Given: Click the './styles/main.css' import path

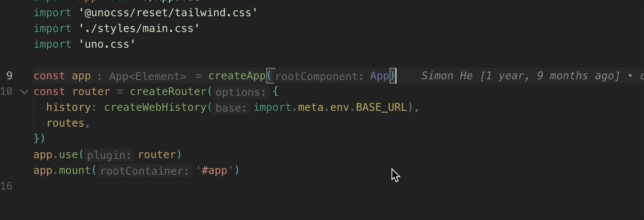Looking at the screenshot, I should pos(139,28).
